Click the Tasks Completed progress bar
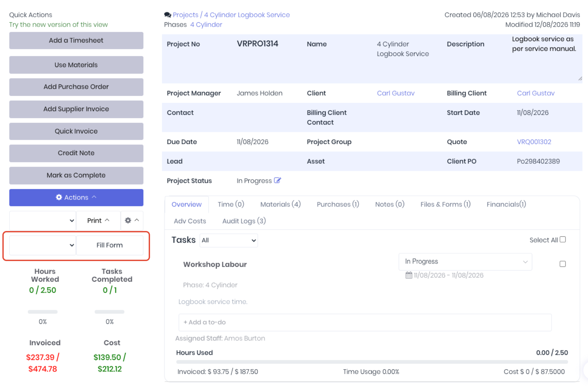Screen dimensions: 588x386 click(109, 312)
